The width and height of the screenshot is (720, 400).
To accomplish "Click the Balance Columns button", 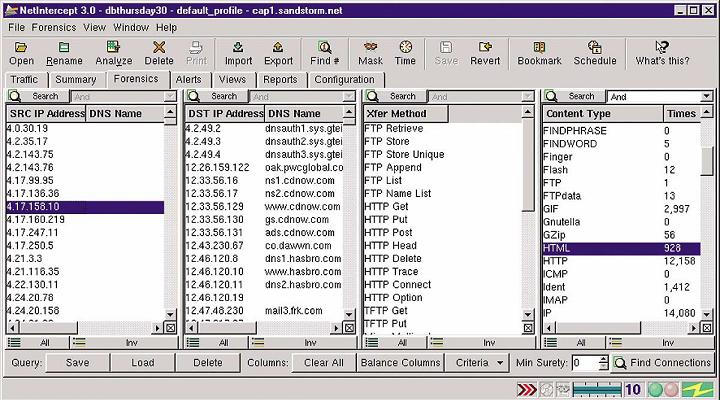I will 400,363.
